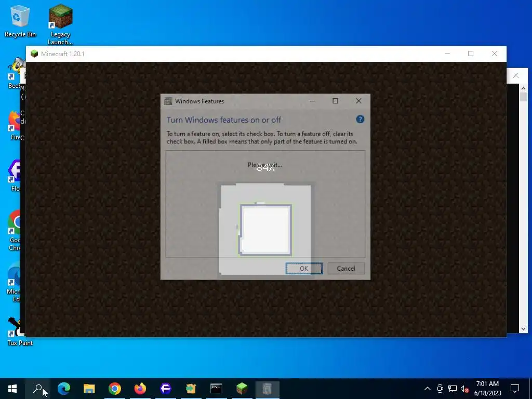Open Floorp browser from taskbar
532x399 pixels.
166,389
